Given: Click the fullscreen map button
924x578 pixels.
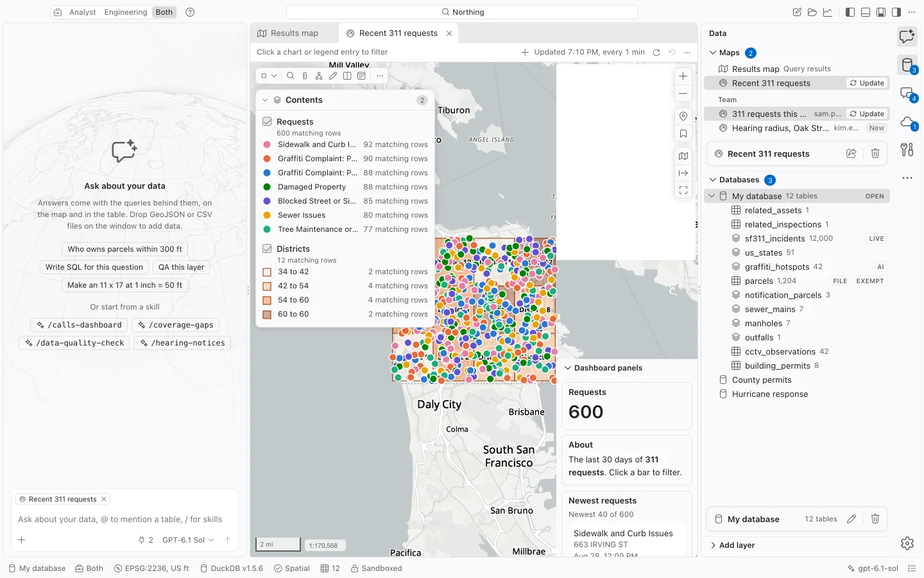Looking at the screenshot, I should tap(683, 190).
